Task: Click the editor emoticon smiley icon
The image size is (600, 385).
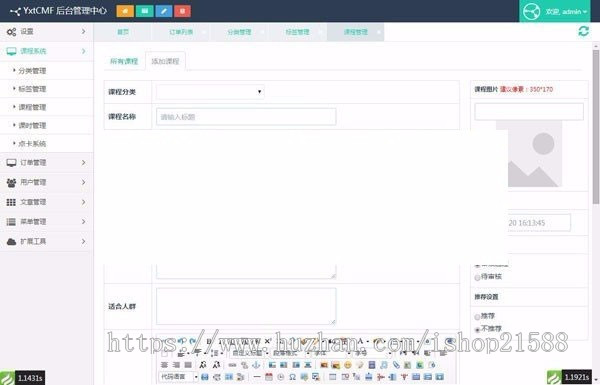Action: (x=347, y=365)
